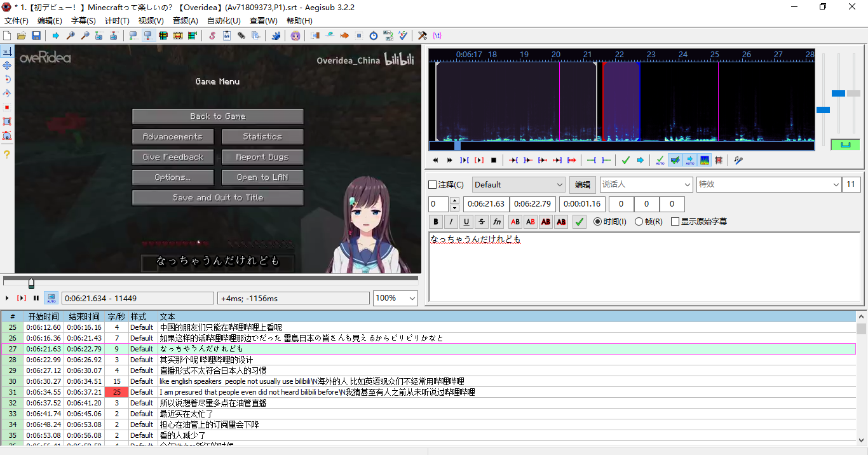
Task: Open Styles Manager (pink S icon)
Action: 212,36
